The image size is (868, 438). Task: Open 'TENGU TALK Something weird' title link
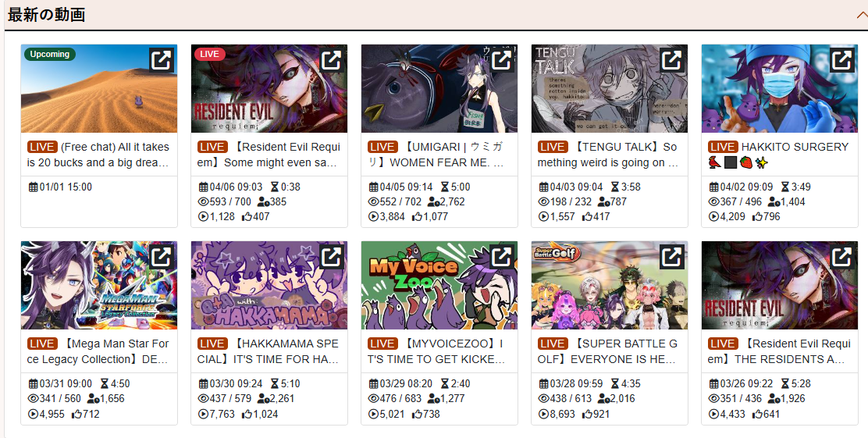click(x=608, y=155)
